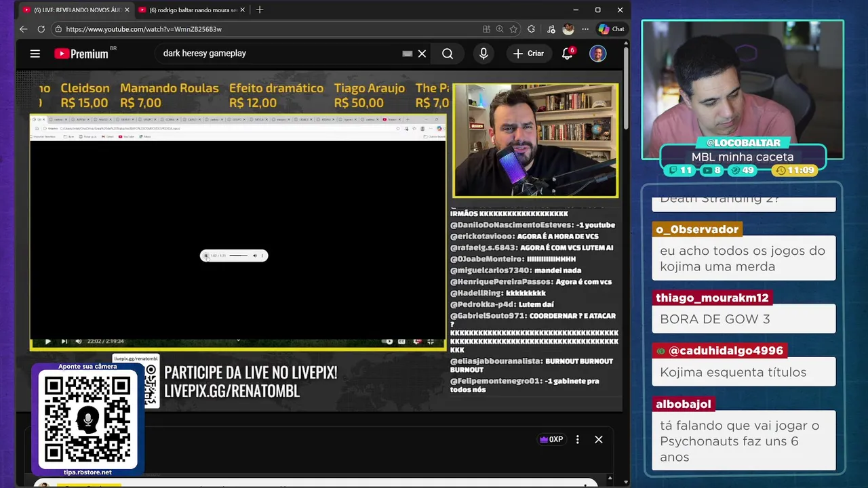Screen dimensions: 868x488
Task: Open a new browser tab
Action: pyautogui.click(x=260, y=9)
